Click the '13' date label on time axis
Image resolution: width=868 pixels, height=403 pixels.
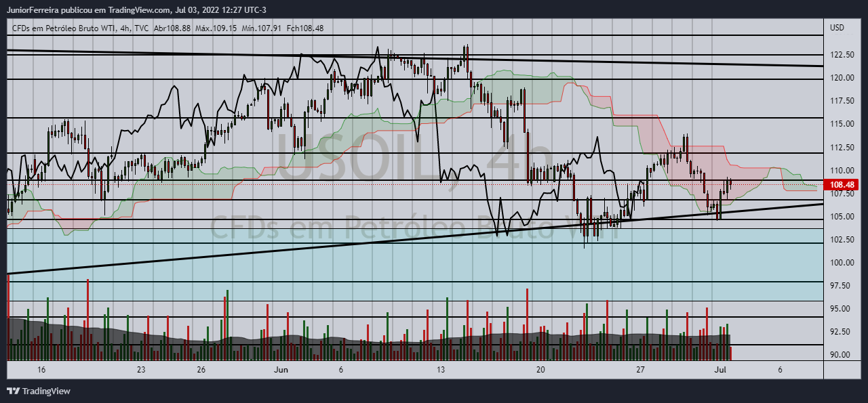(441, 370)
